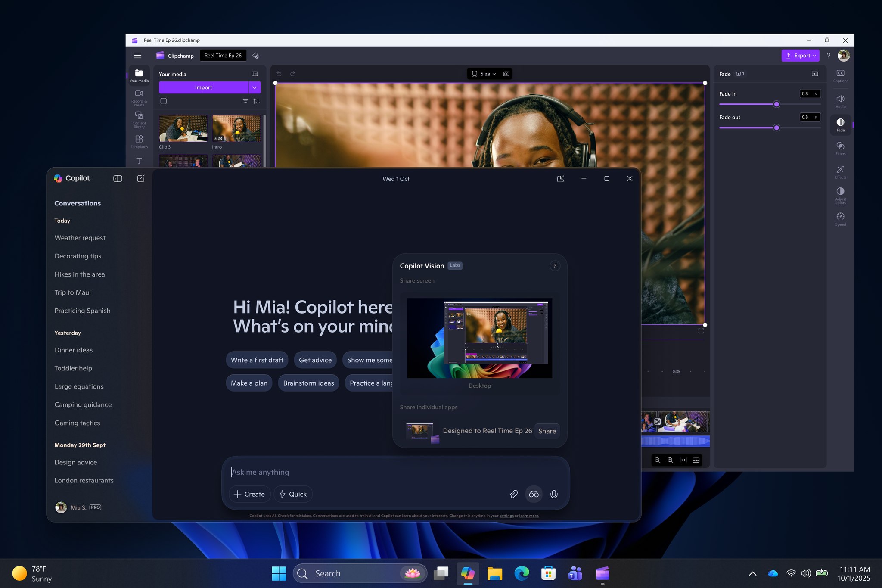Fit the timeline to screen width
This screenshot has width=882, height=588.
coord(683,460)
